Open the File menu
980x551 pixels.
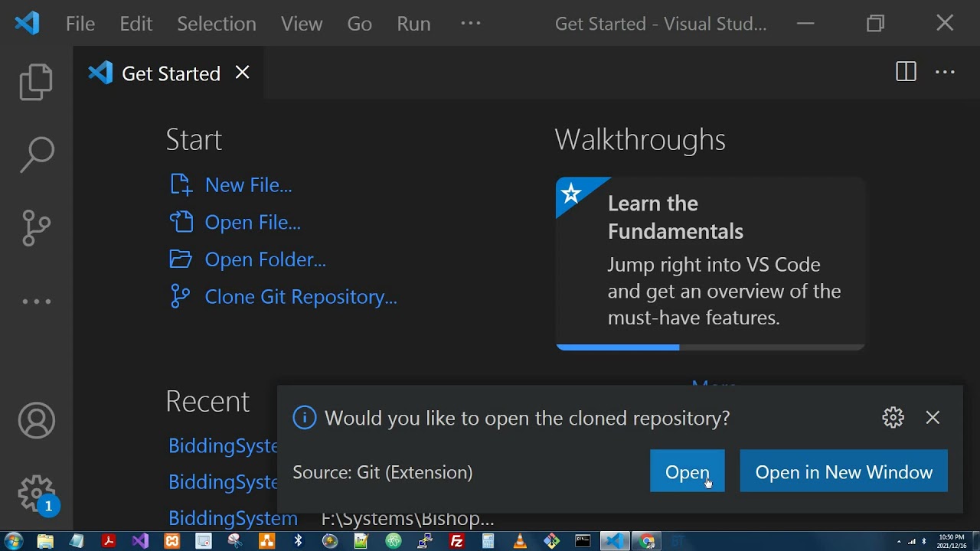tap(80, 24)
